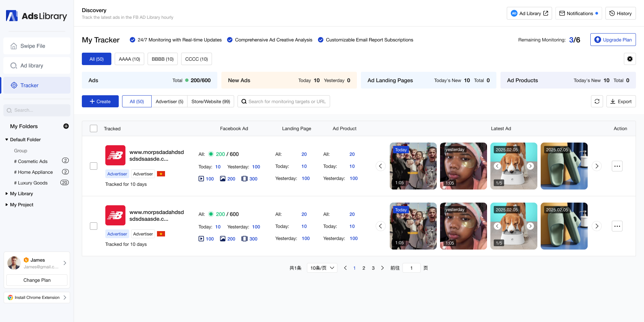Open Notifications panel
The width and height of the screenshot is (644, 322).
pos(578,13)
